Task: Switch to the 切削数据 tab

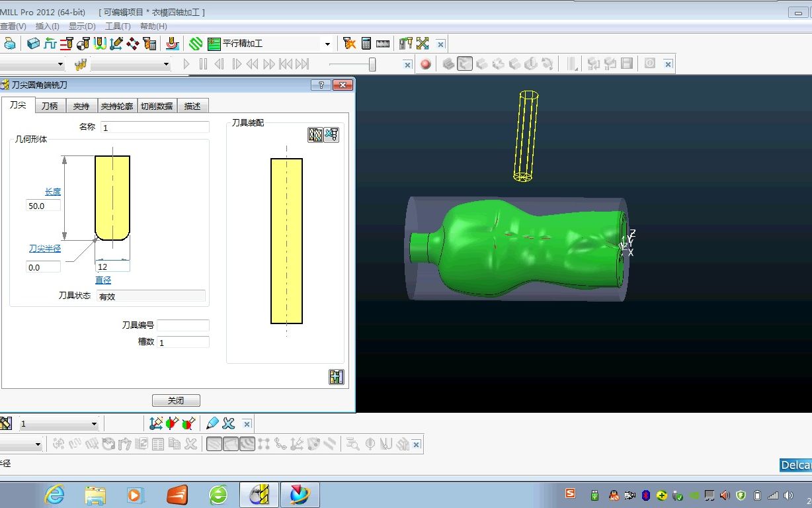Action: [157, 106]
